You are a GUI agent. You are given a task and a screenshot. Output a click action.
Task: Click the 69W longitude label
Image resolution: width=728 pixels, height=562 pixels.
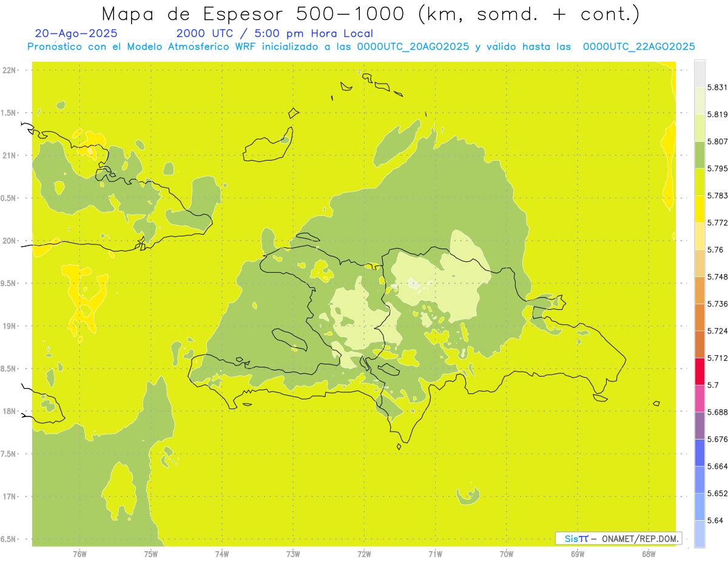click(578, 554)
